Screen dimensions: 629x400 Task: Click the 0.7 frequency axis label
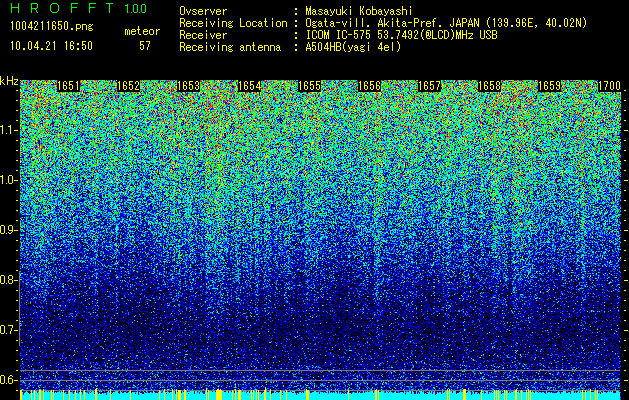[8, 330]
